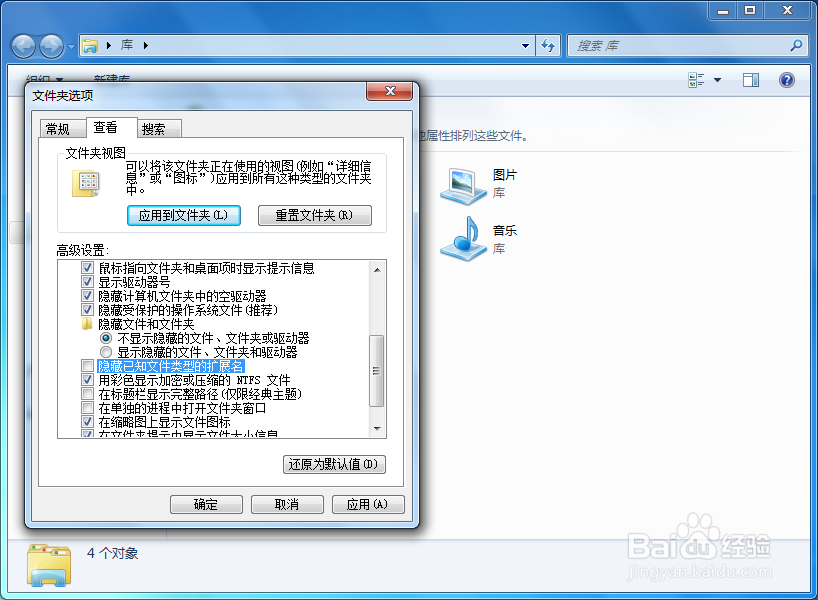The image size is (818, 600).
Task: Click the 还原为默认值(D) button
Action: [334, 464]
